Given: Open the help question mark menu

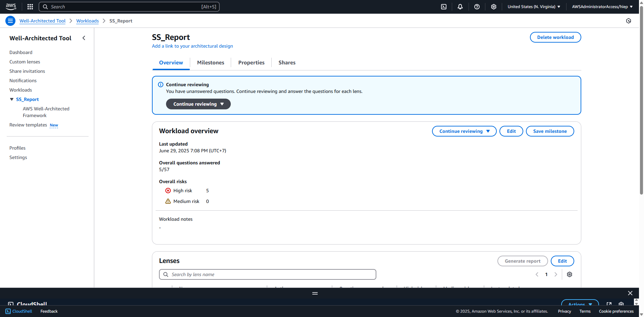Looking at the screenshot, I should 477,7.
